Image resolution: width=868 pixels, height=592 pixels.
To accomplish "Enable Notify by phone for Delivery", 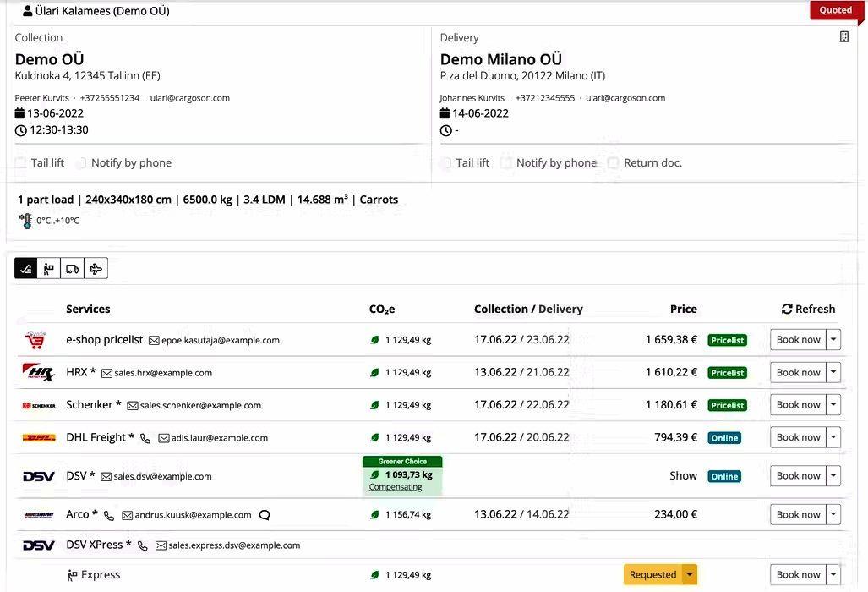I will pos(505,163).
